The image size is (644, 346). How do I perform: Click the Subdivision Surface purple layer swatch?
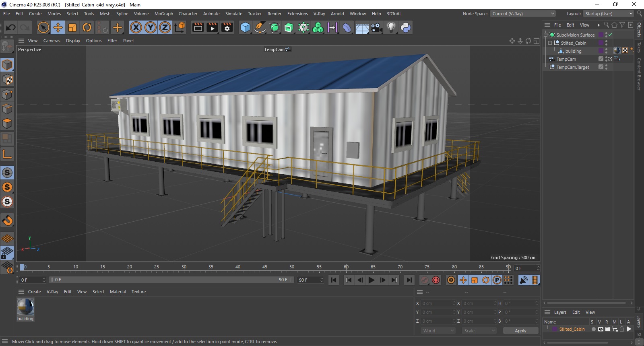coord(601,35)
